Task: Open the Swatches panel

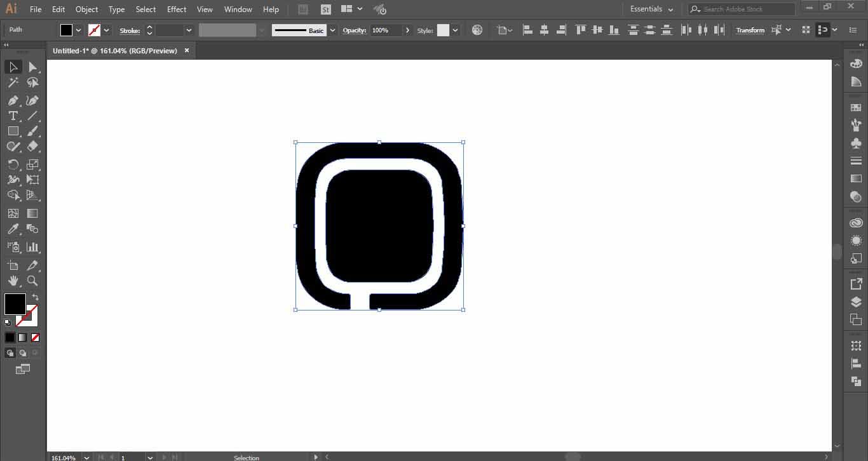Action: pos(856,108)
